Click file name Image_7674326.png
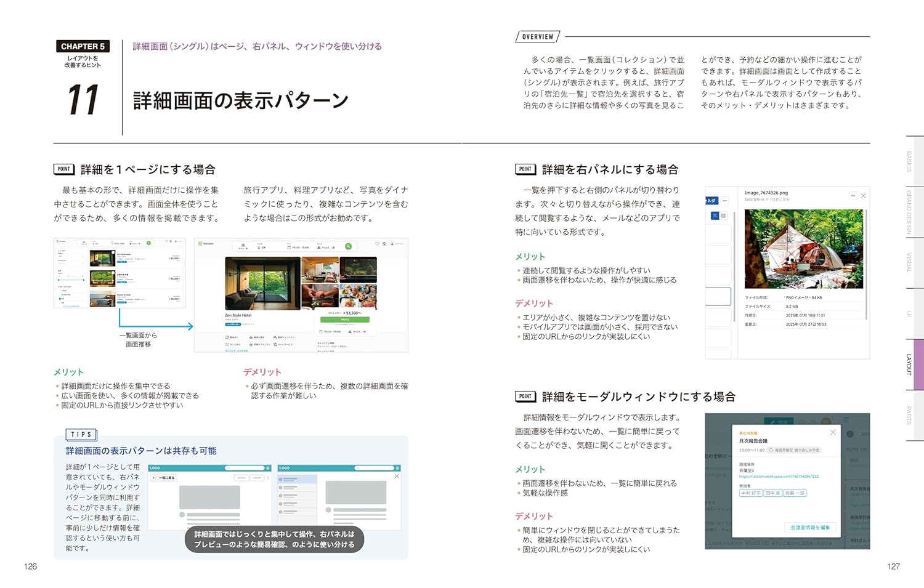The width and height of the screenshot is (924, 588). pyautogui.click(x=766, y=193)
